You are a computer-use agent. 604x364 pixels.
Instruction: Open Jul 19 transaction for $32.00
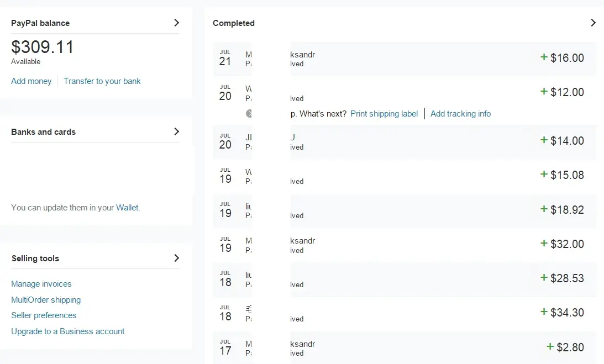pos(405,245)
